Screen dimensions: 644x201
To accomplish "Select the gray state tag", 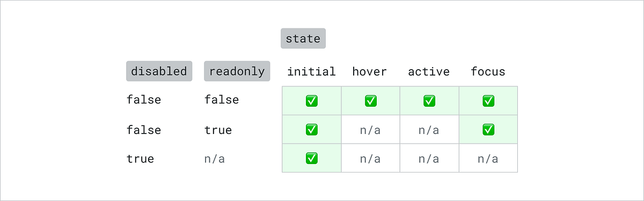I will tap(303, 39).
